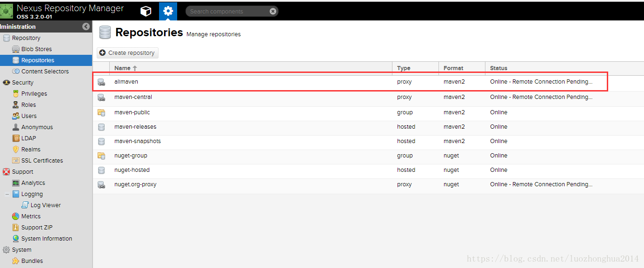The height and width of the screenshot is (268, 644).
Task: Click the Nexus logo icon
Action: point(7,11)
